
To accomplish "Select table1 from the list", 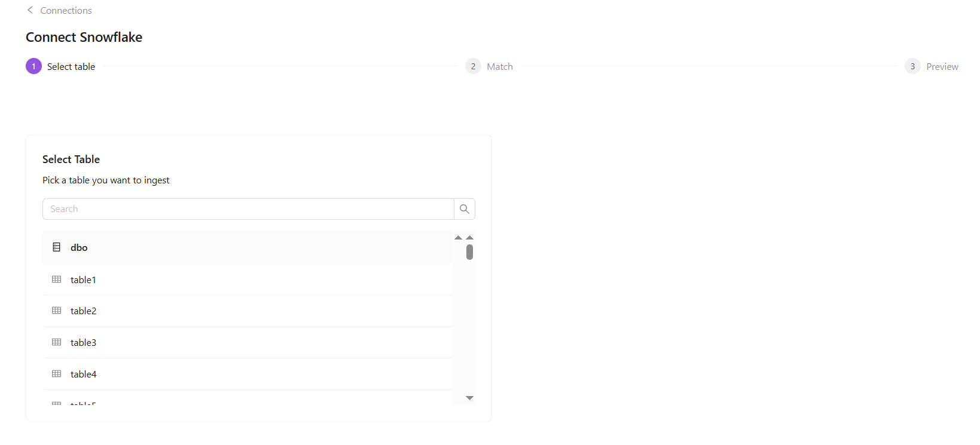I will click(x=83, y=280).
